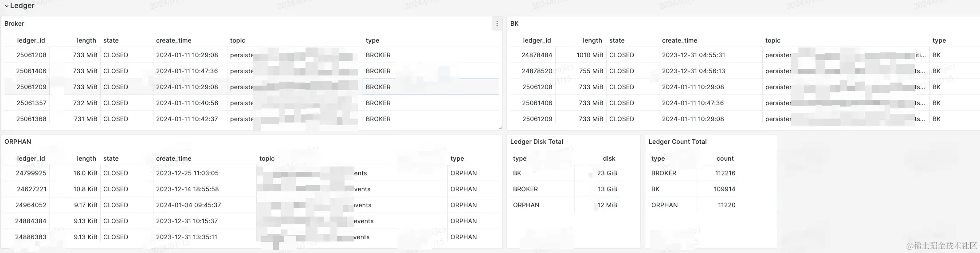This screenshot has height=253, width=980.
Task: Click the 11220 count value
Action: pos(726,205)
